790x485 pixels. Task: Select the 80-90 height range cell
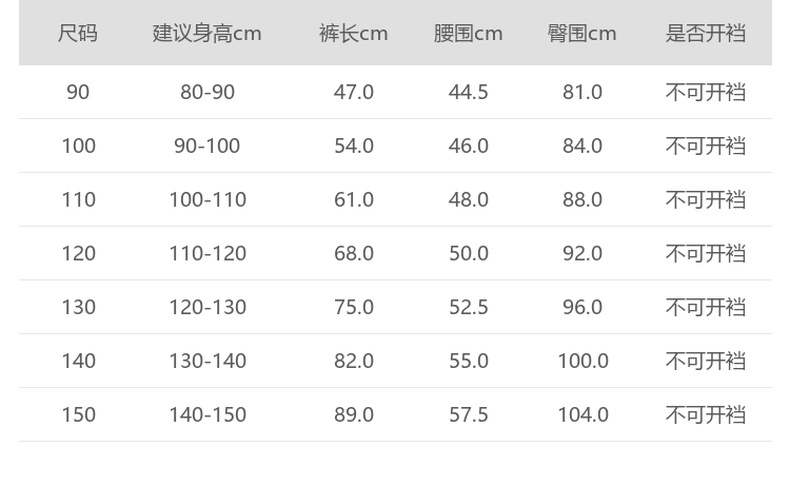(207, 92)
